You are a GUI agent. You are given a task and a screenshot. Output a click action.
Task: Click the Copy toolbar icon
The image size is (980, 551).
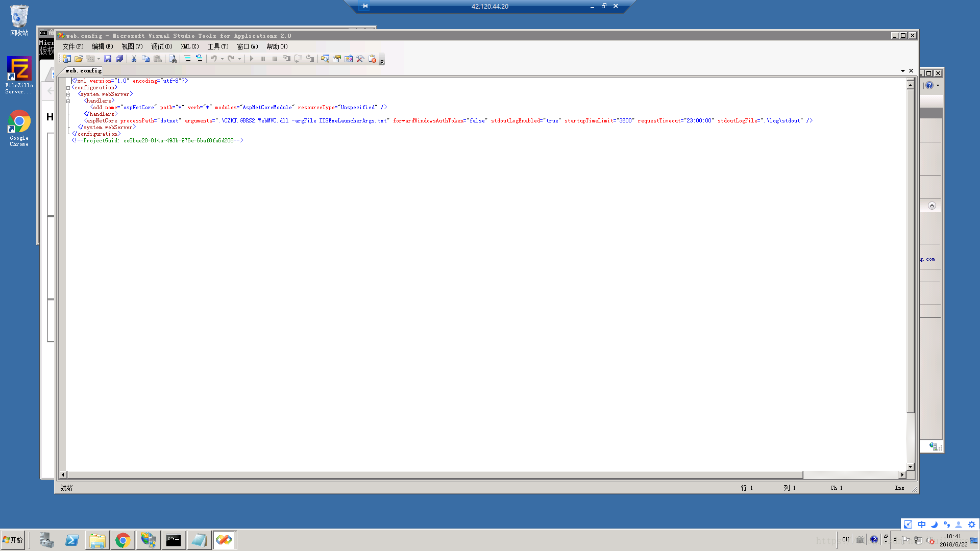[x=145, y=59]
